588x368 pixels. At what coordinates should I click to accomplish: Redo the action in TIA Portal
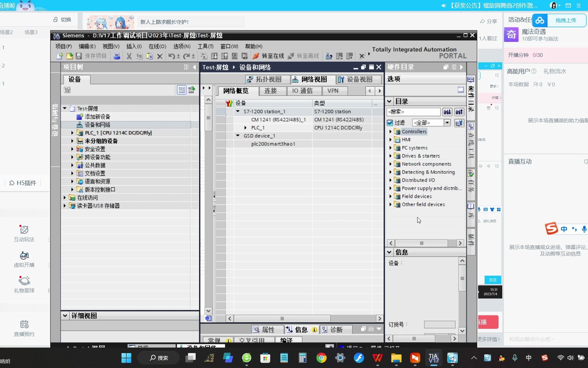tap(186, 56)
